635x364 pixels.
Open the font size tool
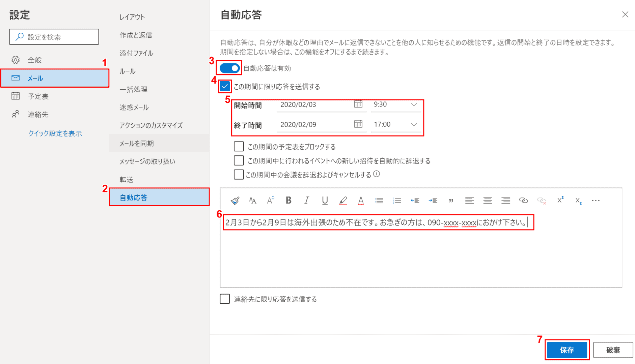click(253, 201)
